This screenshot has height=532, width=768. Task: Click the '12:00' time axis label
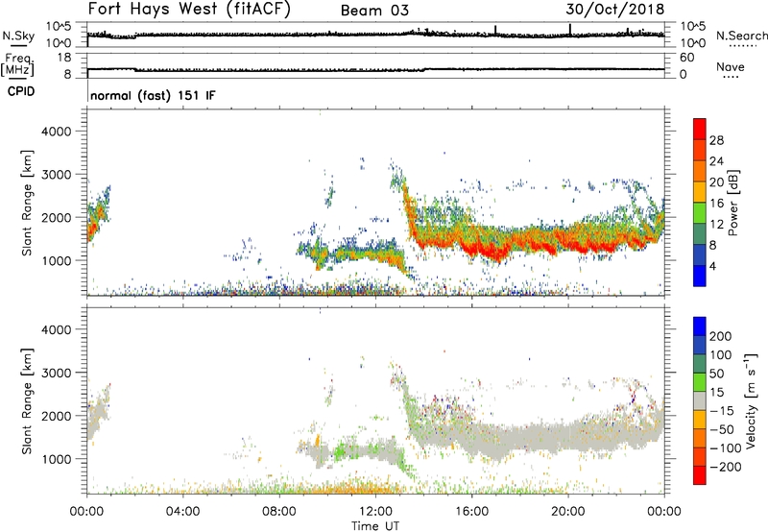point(375,512)
